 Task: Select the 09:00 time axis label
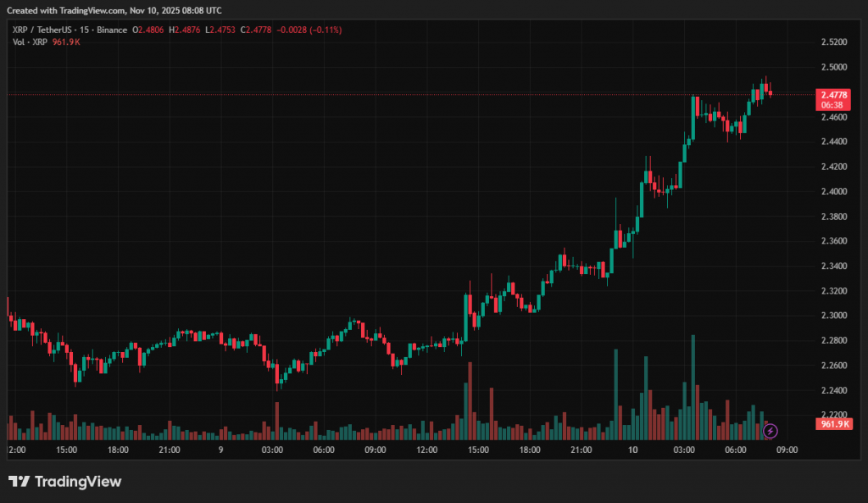point(787,450)
